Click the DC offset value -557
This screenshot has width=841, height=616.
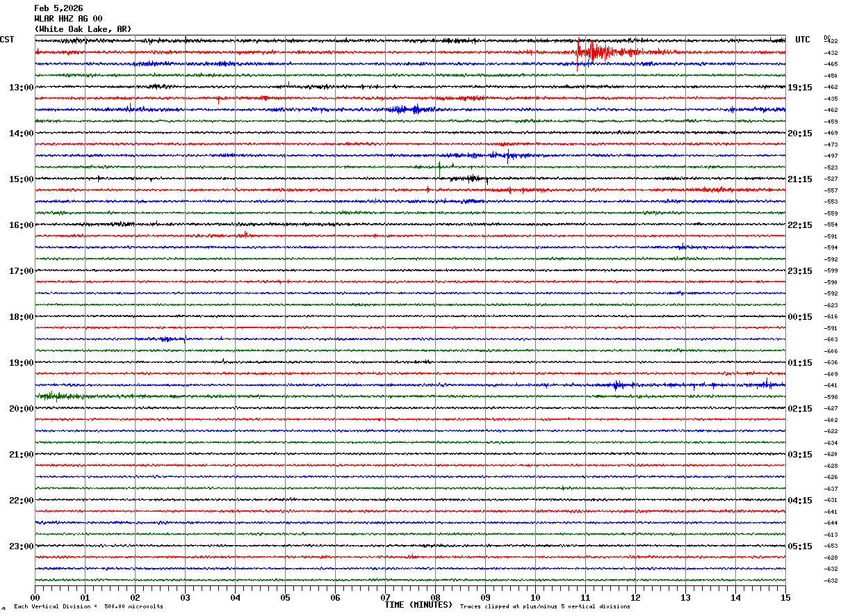click(x=831, y=191)
